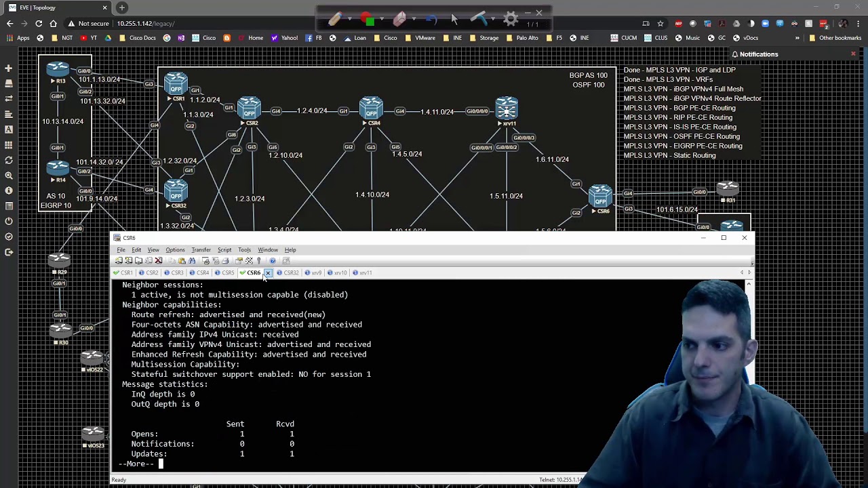Viewport: 868px width, 488px height.
Task: Click the Find binoculars toolbar icon
Action: point(192,261)
